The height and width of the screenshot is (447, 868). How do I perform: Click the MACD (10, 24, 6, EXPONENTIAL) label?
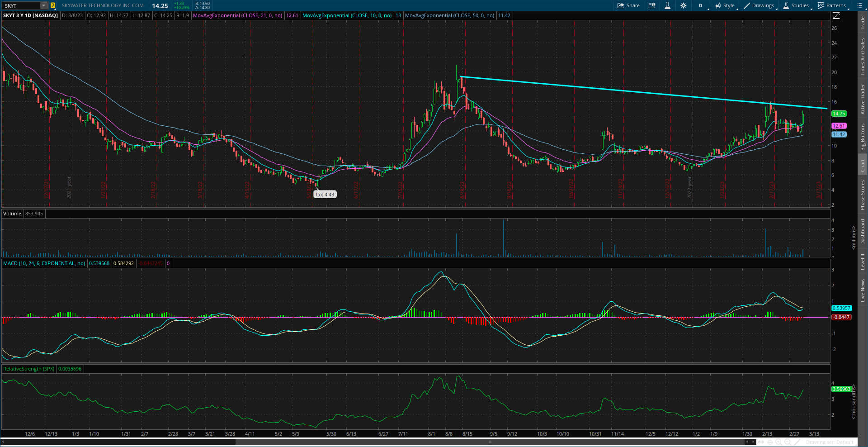tap(44, 263)
